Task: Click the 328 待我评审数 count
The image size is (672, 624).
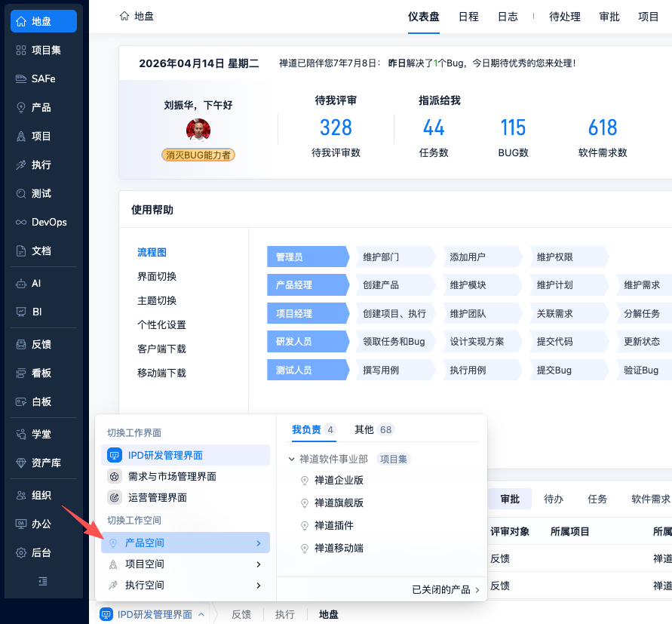Action: click(336, 128)
